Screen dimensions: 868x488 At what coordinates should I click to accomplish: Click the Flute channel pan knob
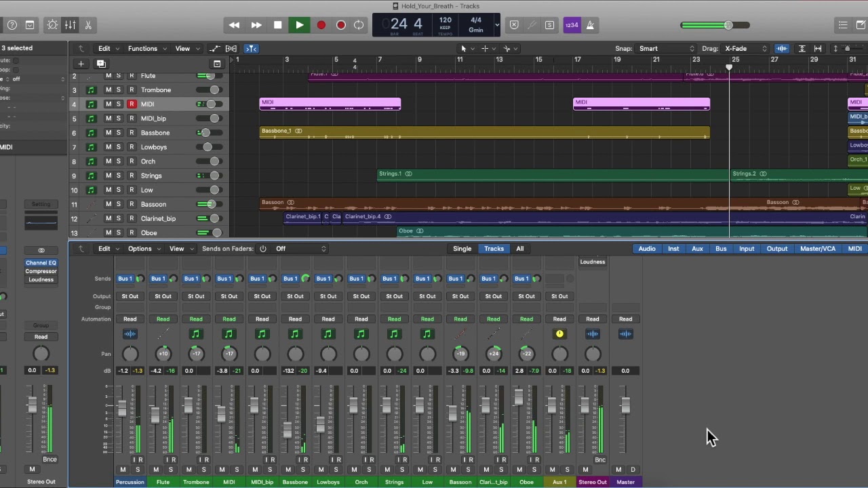point(163,353)
